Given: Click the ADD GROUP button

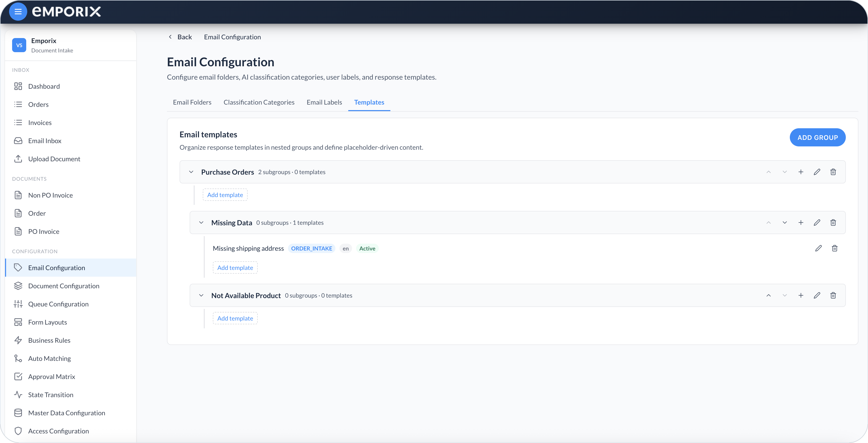Looking at the screenshot, I should point(818,137).
